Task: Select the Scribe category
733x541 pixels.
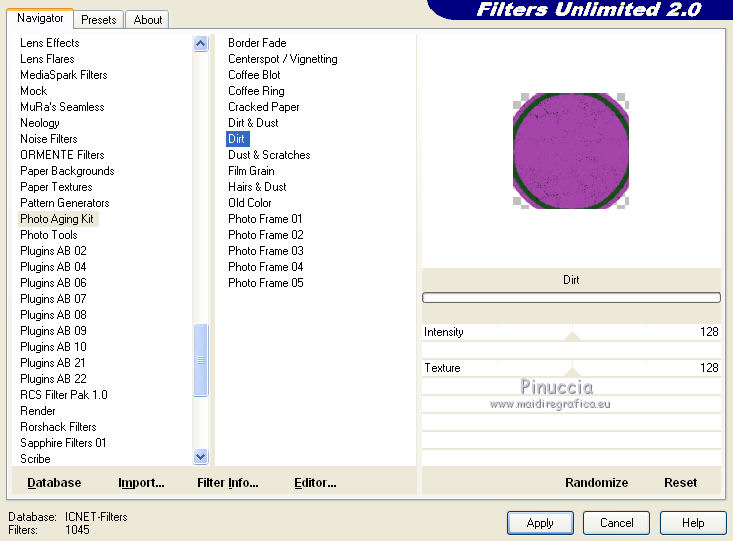Action: [35, 459]
